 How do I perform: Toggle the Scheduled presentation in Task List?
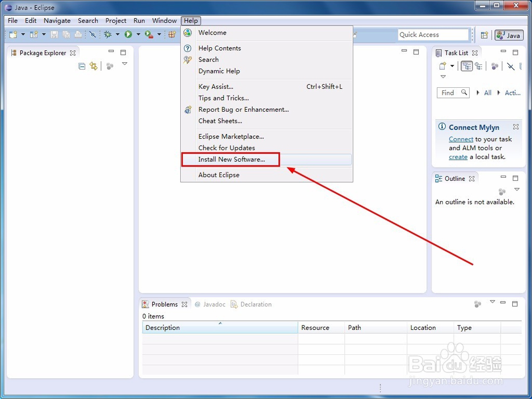click(479, 66)
